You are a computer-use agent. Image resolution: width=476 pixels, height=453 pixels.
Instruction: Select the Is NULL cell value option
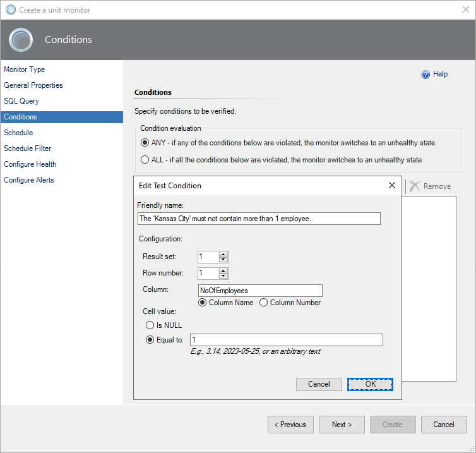[150, 325]
